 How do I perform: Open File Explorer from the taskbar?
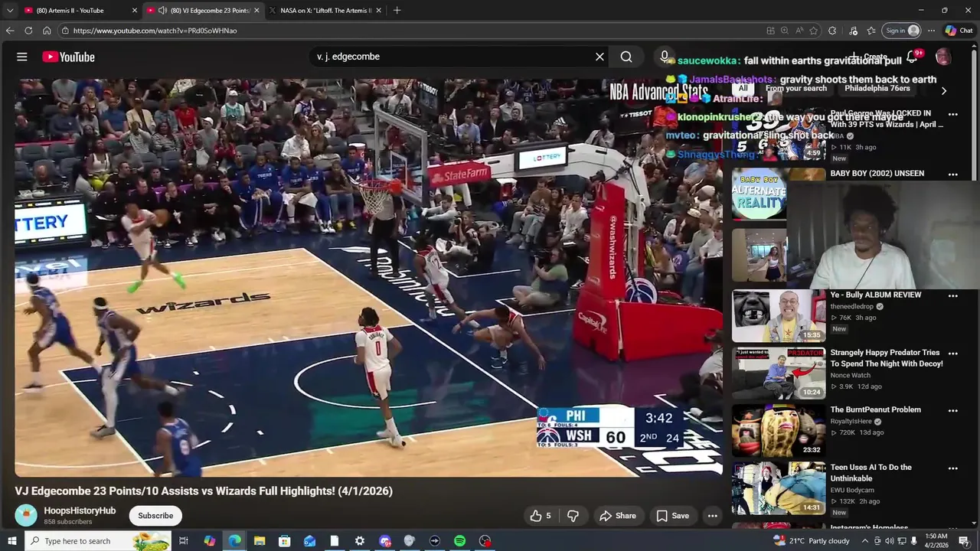260,541
